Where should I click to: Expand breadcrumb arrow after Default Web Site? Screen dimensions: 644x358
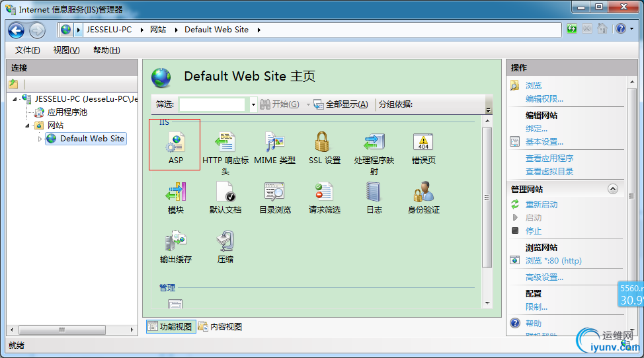click(259, 30)
